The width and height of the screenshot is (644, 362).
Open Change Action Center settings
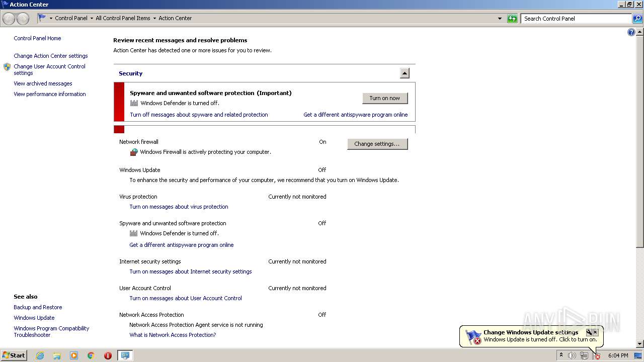click(51, 56)
